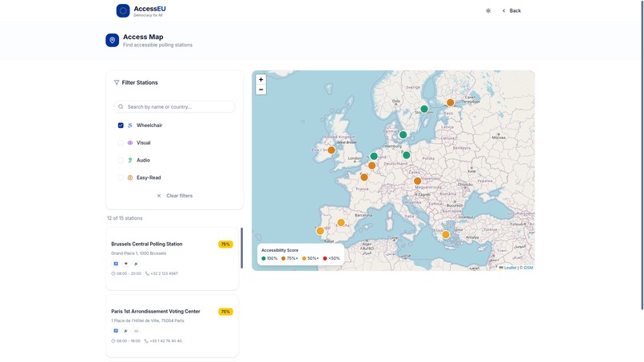
Task: Select the orange marker near Slovakia
Action: pyautogui.click(x=418, y=181)
